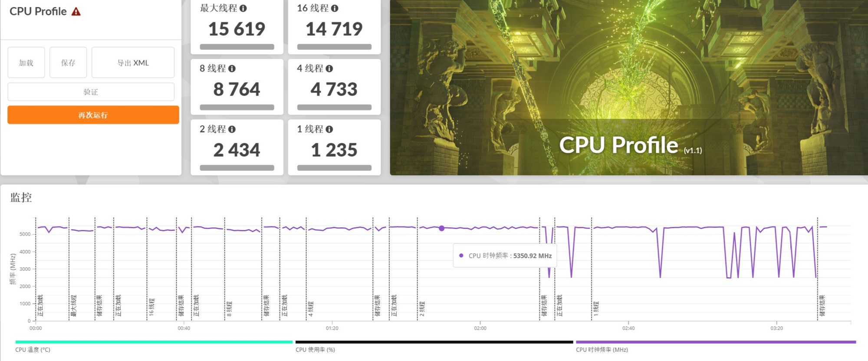The width and height of the screenshot is (868, 361).
Task: Show the info tooltip for 2 线程
Action: point(232,129)
